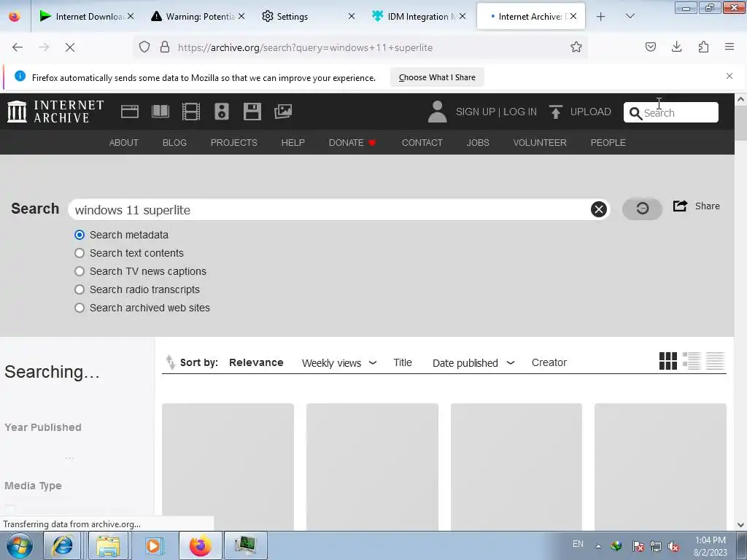Click SIGN UP link
The width and height of the screenshot is (747, 560).
476,112
